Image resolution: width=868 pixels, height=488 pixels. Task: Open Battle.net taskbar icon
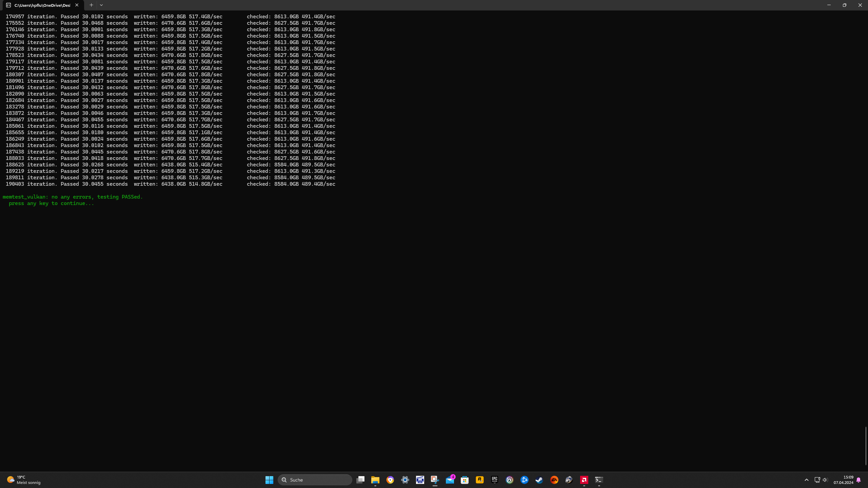click(x=524, y=480)
